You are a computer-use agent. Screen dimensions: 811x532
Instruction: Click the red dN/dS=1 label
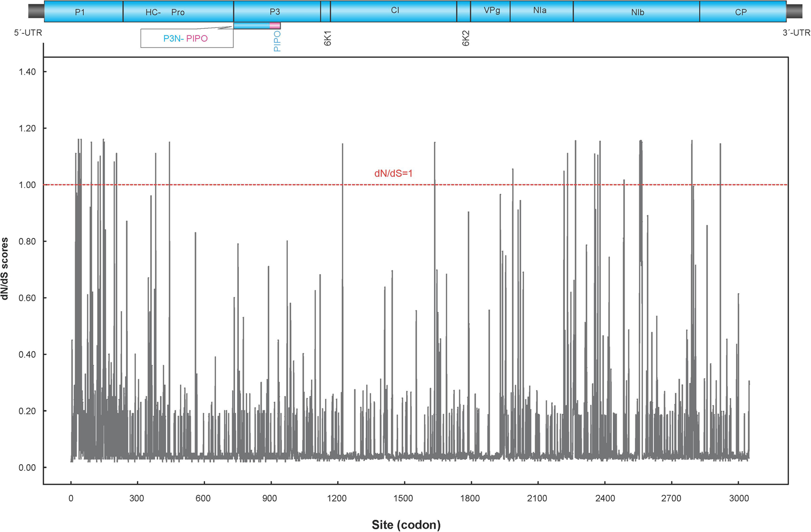[394, 173]
